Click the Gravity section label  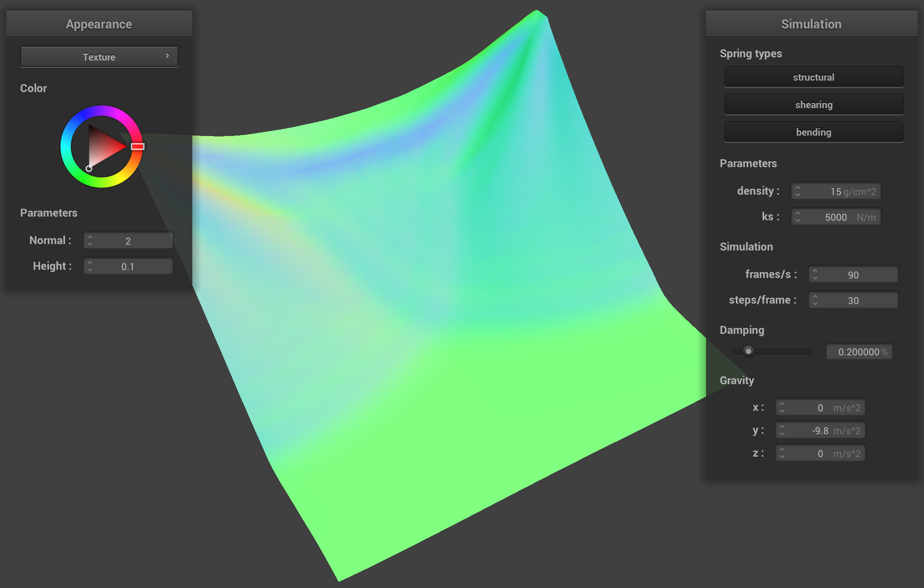[x=737, y=381]
